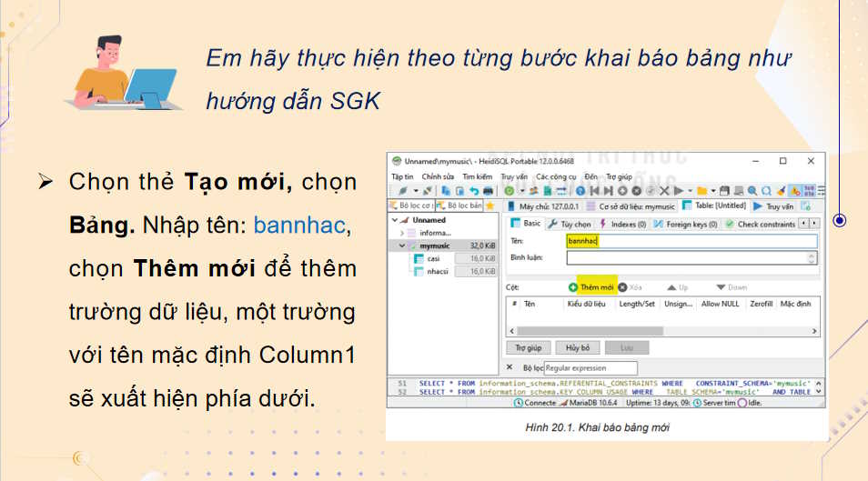Click the Bình luận comment field
The height and width of the screenshot is (481, 868).
point(692,258)
